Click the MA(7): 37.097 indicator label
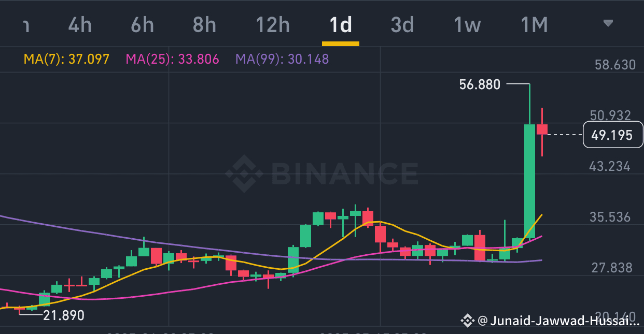The width and height of the screenshot is (644, 334). (x=66, y=59)
